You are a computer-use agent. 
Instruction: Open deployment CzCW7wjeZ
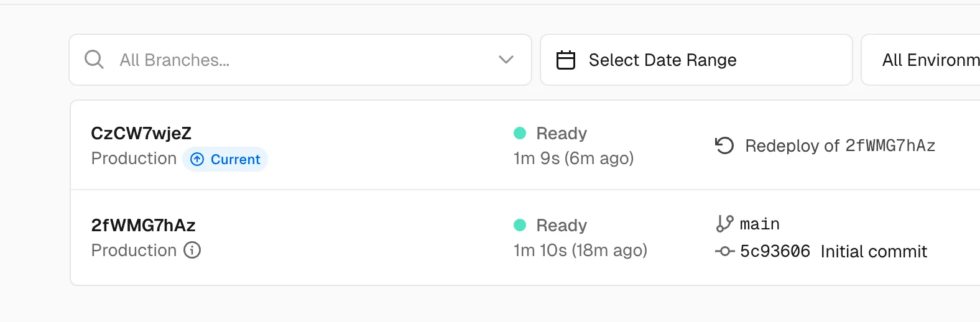[x=141, y=133]
